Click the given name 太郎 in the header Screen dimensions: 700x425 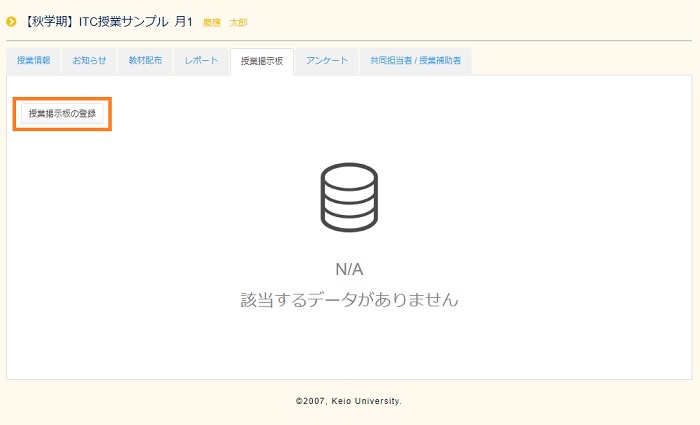pyautogui.click(x=238, y=22)
